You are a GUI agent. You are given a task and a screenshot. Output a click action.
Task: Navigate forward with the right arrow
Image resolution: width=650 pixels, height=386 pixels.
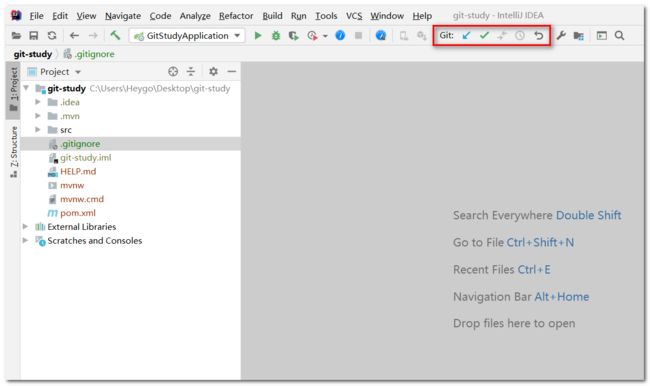click(93, 36)
